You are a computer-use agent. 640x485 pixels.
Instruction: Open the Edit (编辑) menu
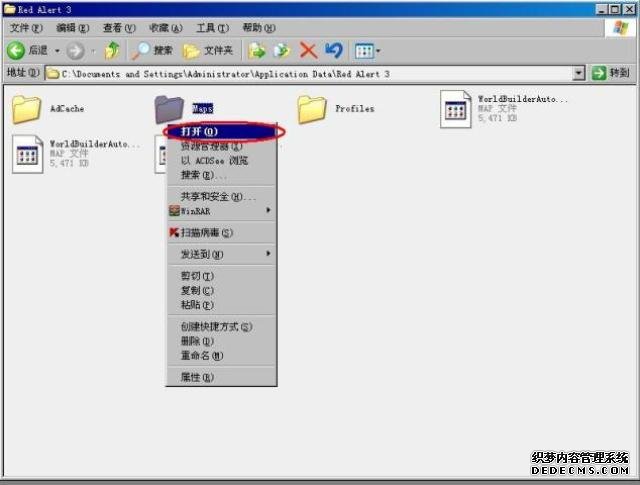[x=73, y=28]
